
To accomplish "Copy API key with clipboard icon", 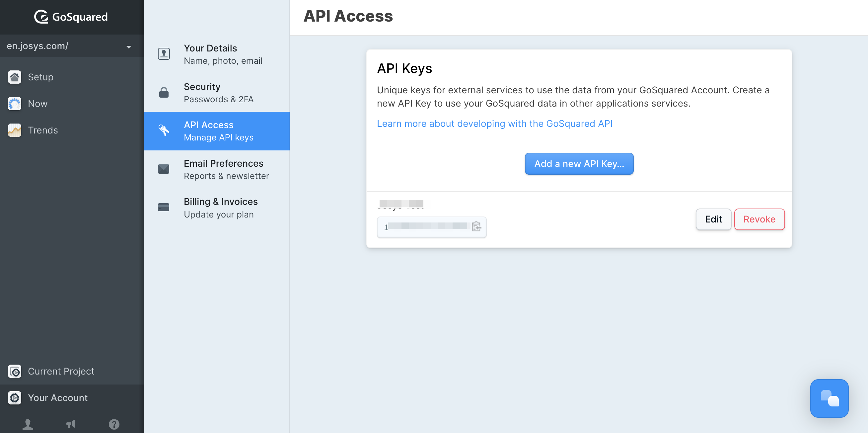I will pos(476,226).
